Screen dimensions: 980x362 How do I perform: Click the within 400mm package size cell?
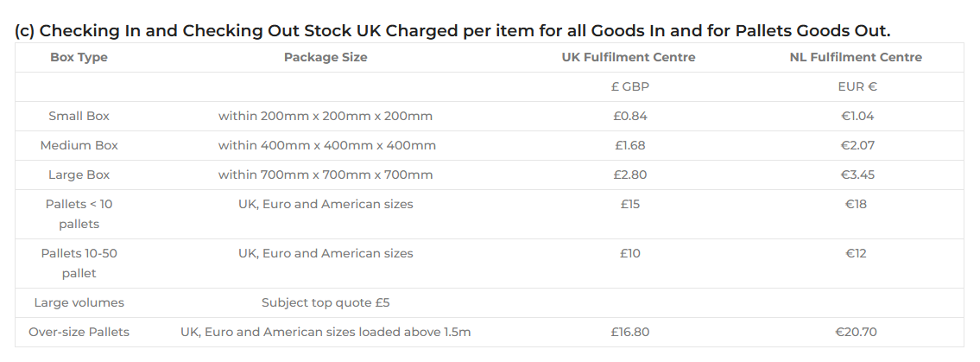326,145
